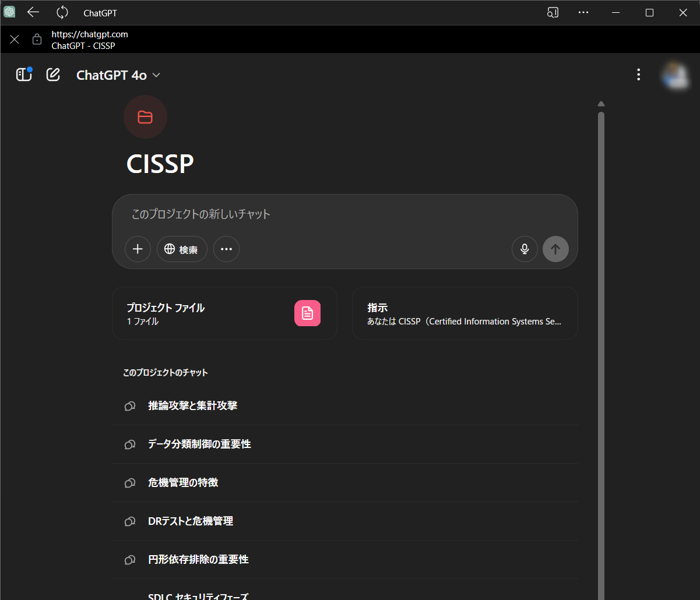Reload the page with the refresh icon
700x600 pixels.
(x=62, y=12)
